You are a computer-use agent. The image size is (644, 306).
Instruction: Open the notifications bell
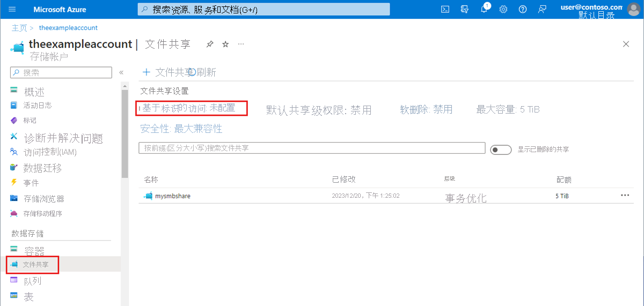click(x=484, y=9)
